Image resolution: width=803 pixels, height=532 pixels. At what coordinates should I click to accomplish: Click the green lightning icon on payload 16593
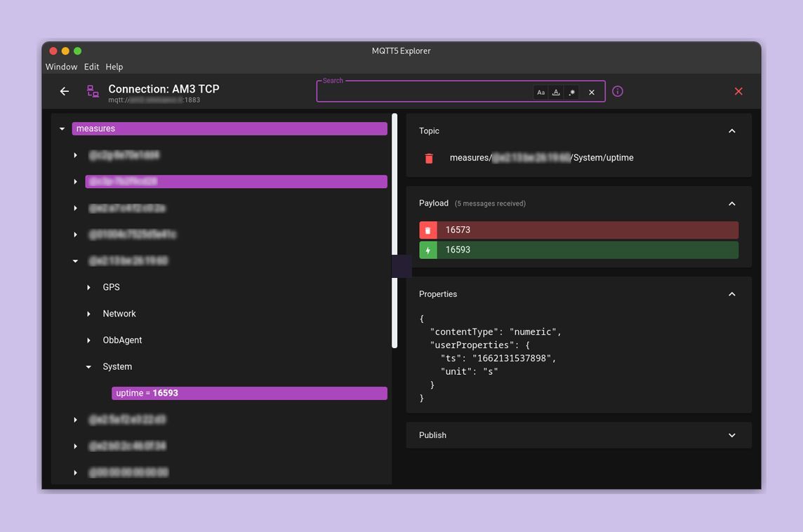coord(428,250)
